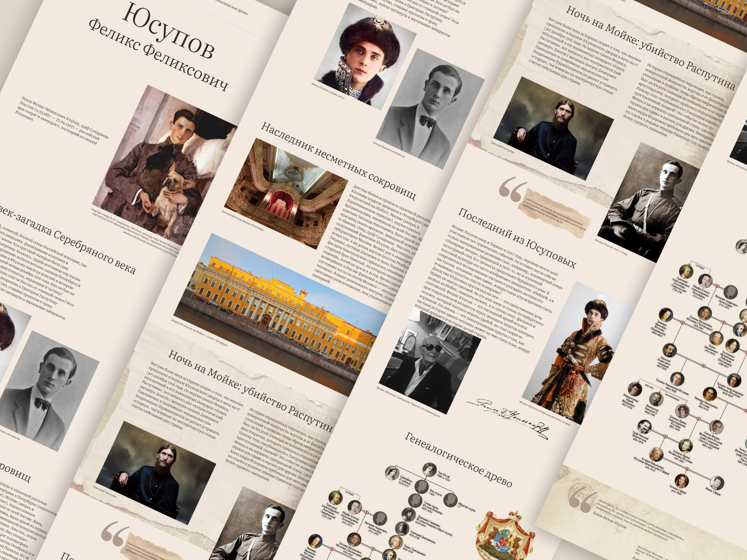Open the elderly Yusupov in sunglasses photo

(430, 361)
